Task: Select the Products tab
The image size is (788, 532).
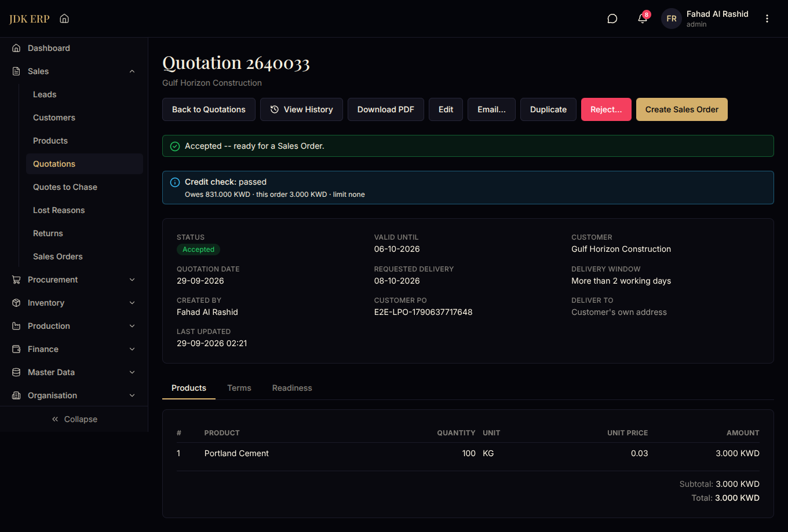Action: tap(189, 388)
